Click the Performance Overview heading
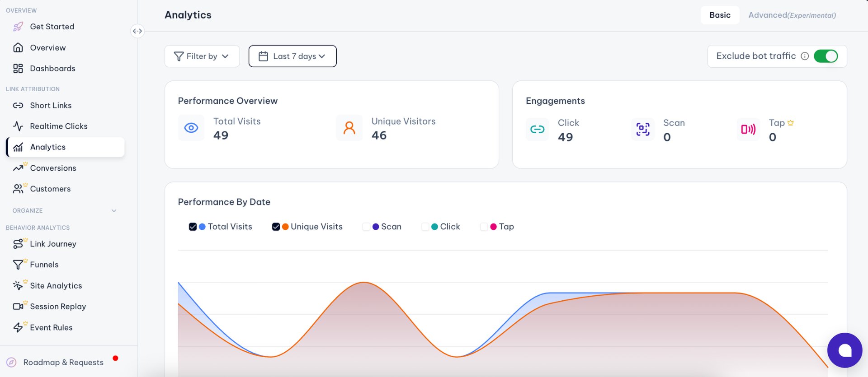This screenshot has height=377, width=868. [228, 101]
